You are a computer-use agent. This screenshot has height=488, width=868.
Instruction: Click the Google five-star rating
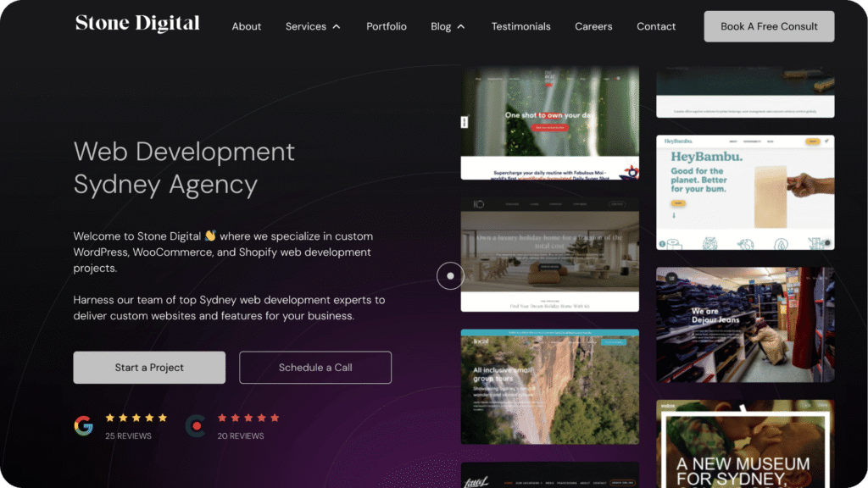136,418
